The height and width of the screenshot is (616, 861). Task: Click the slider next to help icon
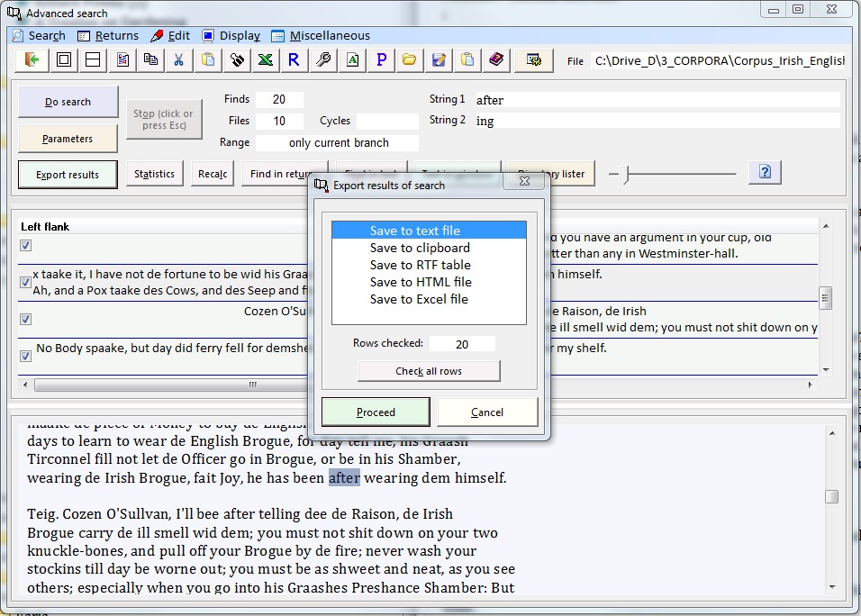pos(626,174)
